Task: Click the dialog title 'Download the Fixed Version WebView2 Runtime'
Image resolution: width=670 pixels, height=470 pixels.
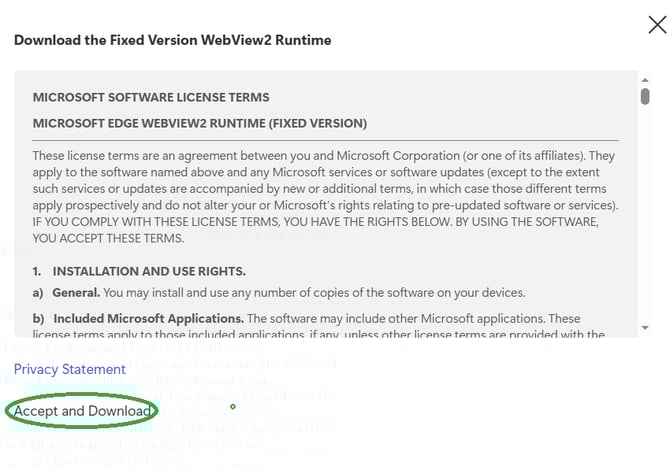Action: point(172,40)
